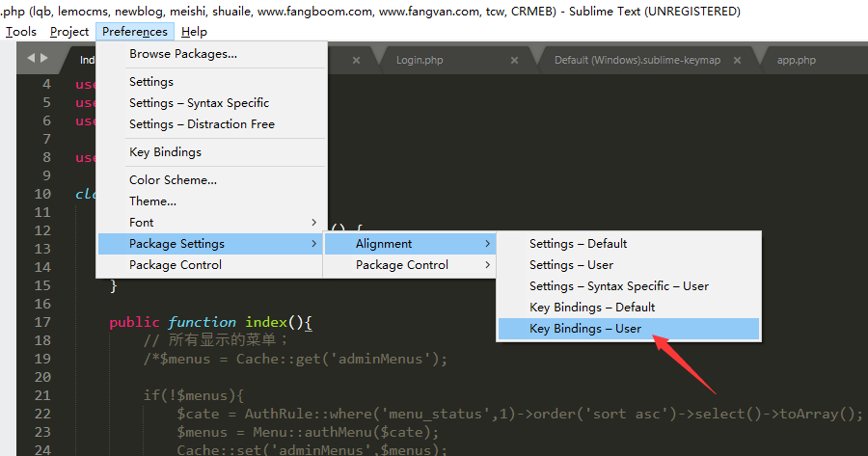
Task: Click the comment text on line 18
Action: point(216,339)
